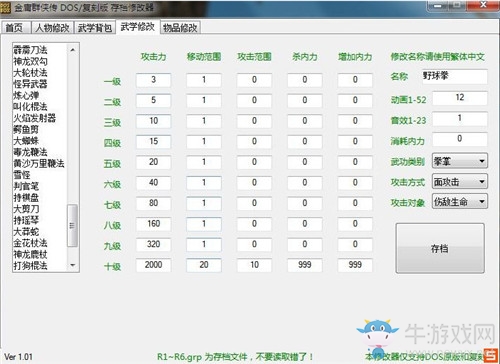500x364 pixels.
Task: Go to the 首页 tab
Action: pyautogui.click(x=15, y=28)
